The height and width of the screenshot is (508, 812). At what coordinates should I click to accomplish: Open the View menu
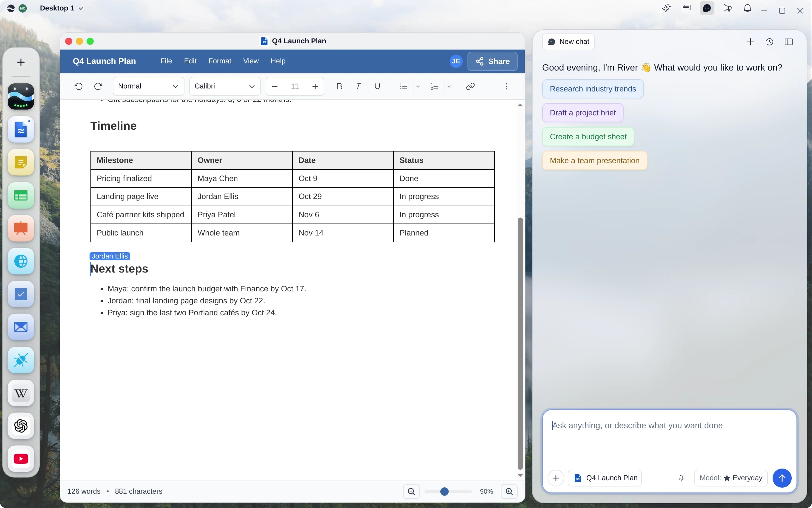[x=251, y=61]
